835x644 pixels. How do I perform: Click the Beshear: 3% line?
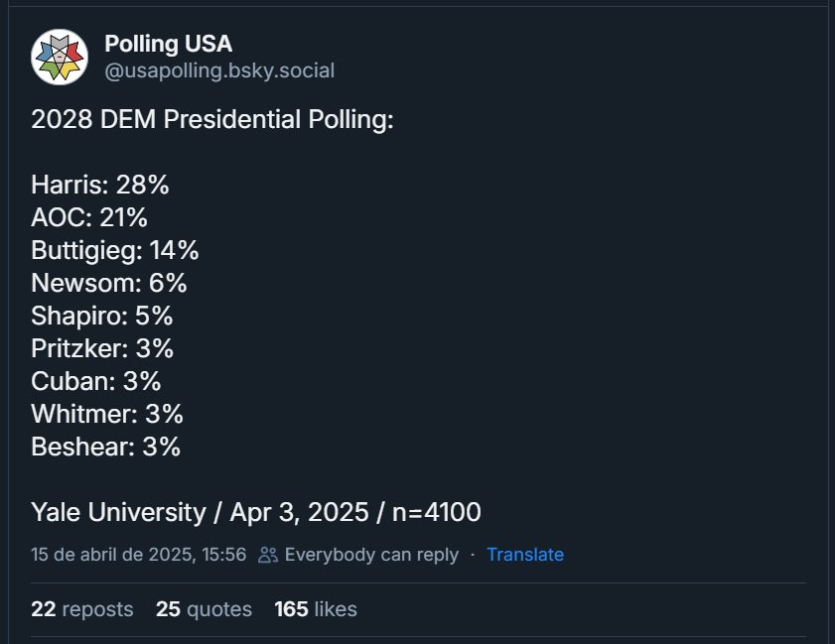pos(106,447)
